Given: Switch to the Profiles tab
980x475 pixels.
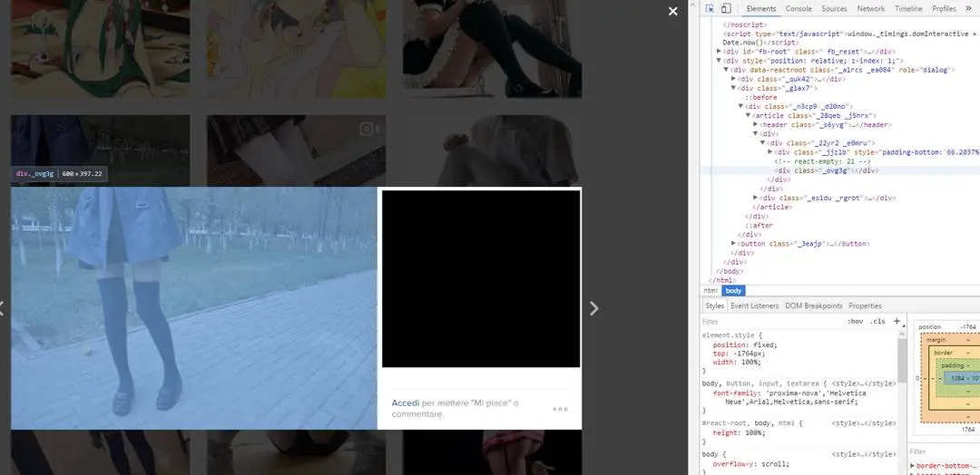Looking at the screenshot, I should (944, 9).
